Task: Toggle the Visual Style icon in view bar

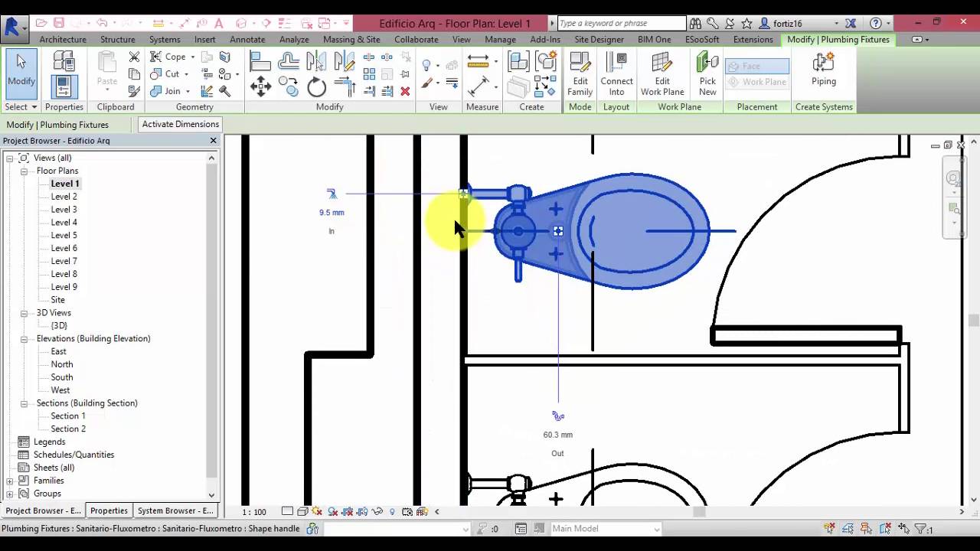Action: pos(302,511)
